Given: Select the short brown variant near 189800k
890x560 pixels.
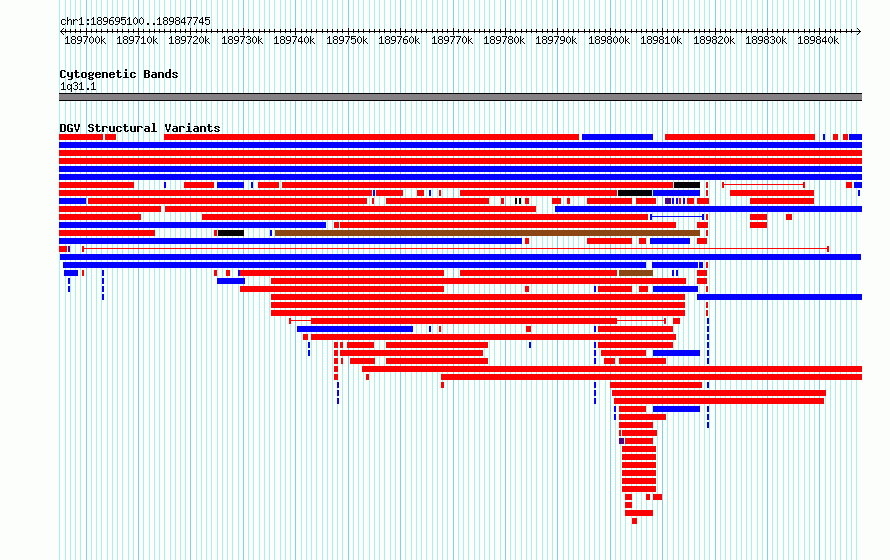Looking at the screenshot, I should coord(636,273).
